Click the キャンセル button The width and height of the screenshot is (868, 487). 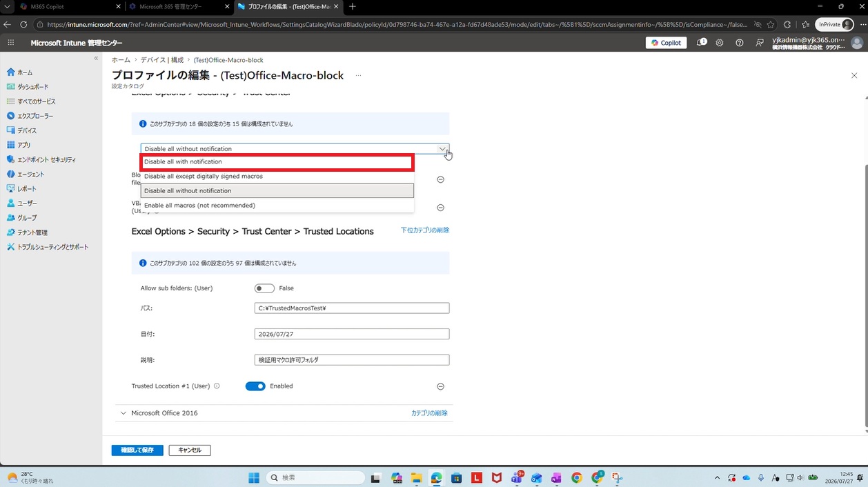click(x=190, y=450)
